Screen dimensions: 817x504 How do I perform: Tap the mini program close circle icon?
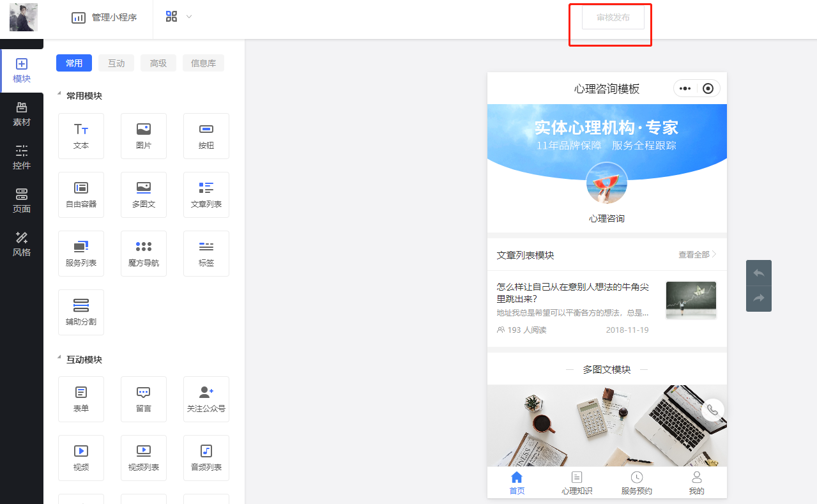708,89
